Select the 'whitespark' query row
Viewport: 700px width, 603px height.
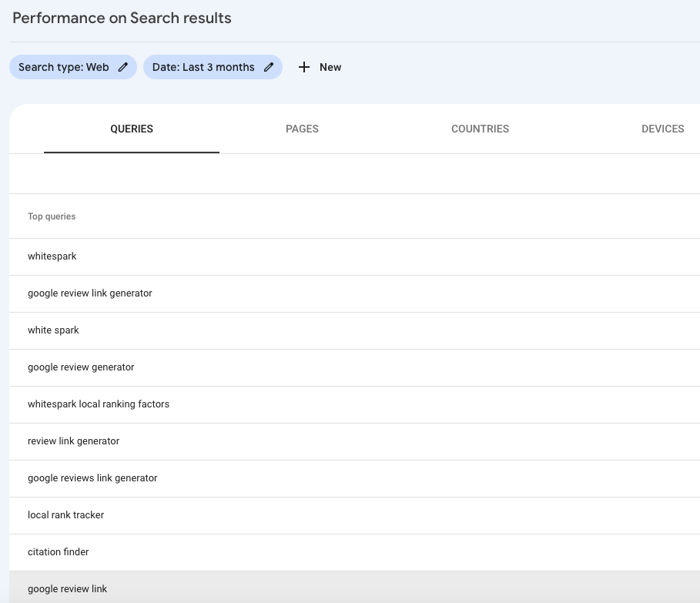[x=52, y=256]
